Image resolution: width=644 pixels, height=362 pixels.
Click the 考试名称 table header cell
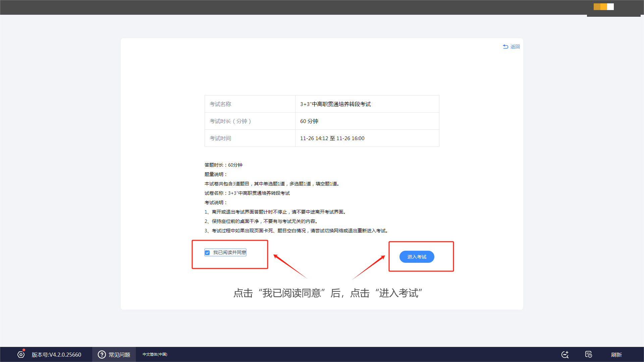(x=220, y=104)
